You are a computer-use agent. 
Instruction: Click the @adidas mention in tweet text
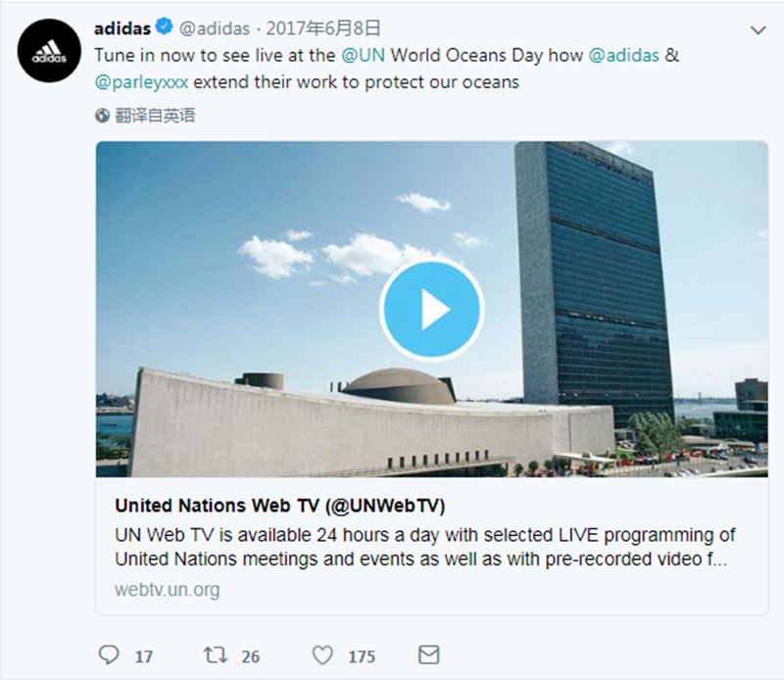pyautogui.click(x=624, y=55)
